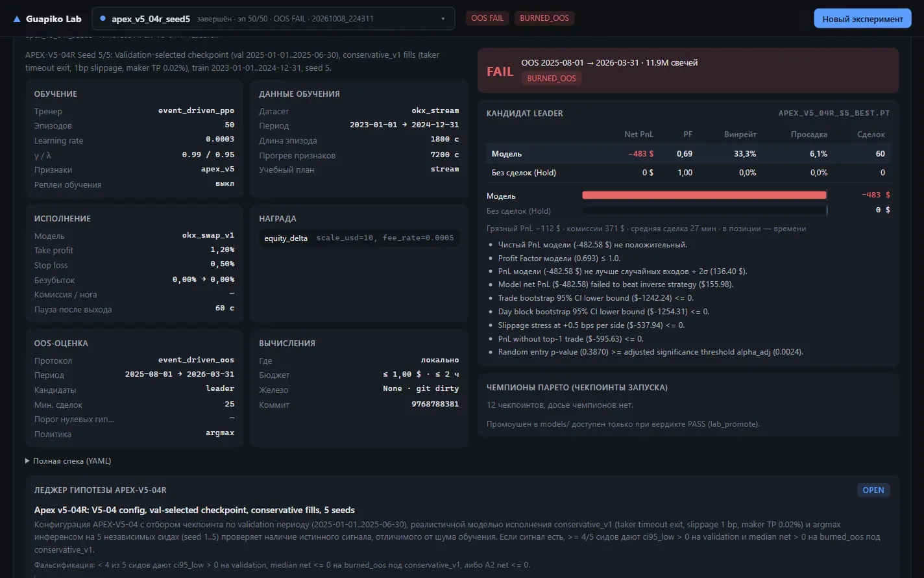Click the OOS FAIL badge in header
Screen dimensions: 924x578
click(x=487, y=18)
